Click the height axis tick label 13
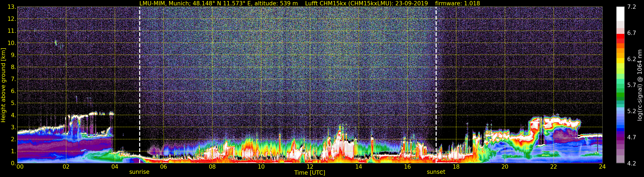 point(11,7)
